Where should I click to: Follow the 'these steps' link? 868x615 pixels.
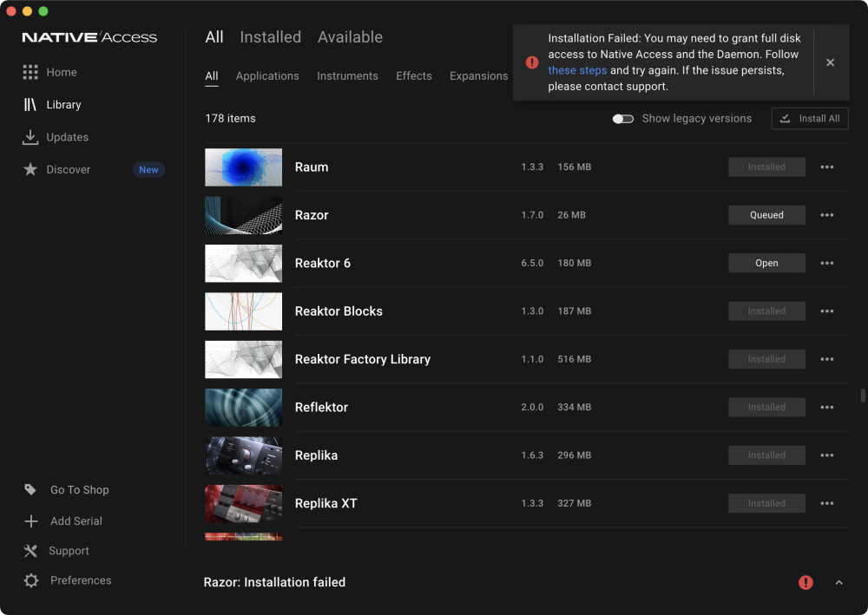[x=577, y=70]
